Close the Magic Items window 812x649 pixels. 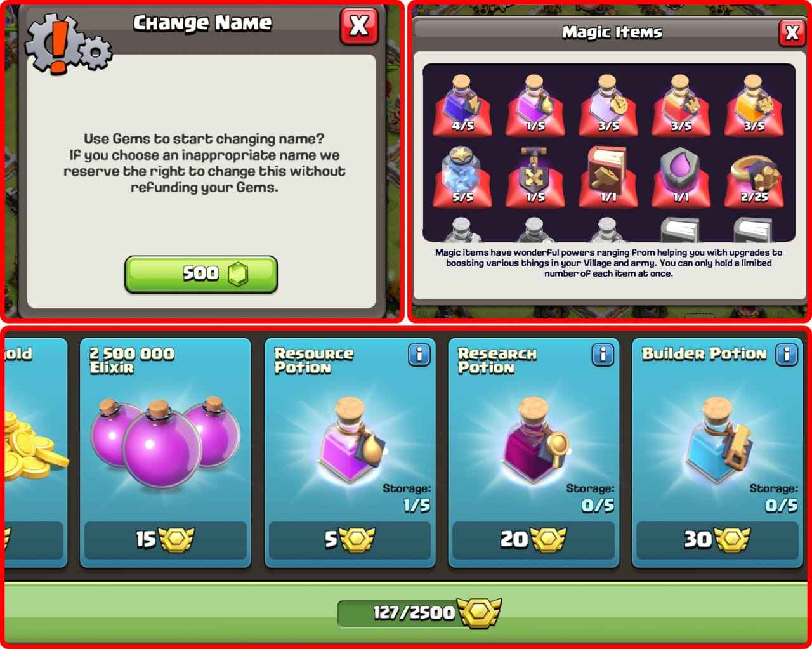[792, 32]
